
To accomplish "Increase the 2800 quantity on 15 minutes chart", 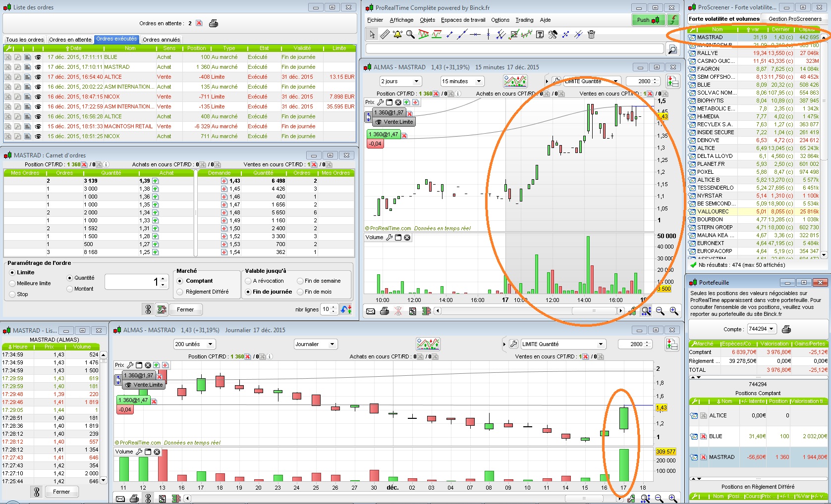I will pyautogui.click(x=655, y=79).
